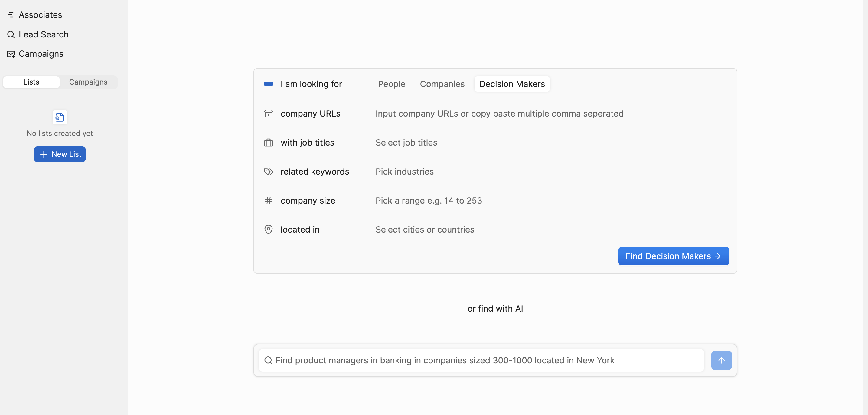Click the Find Decision Makers button
This screenshot has height=415, width=868.
673,256
